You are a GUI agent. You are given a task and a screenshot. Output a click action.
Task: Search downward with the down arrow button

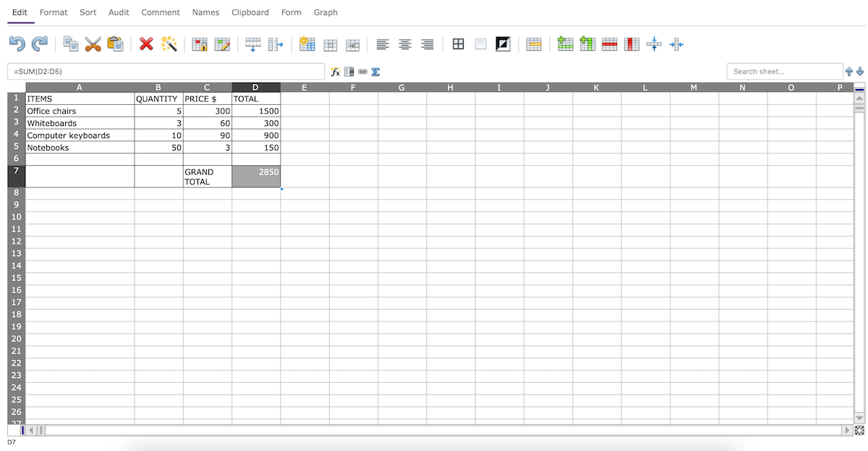point(860,72)
